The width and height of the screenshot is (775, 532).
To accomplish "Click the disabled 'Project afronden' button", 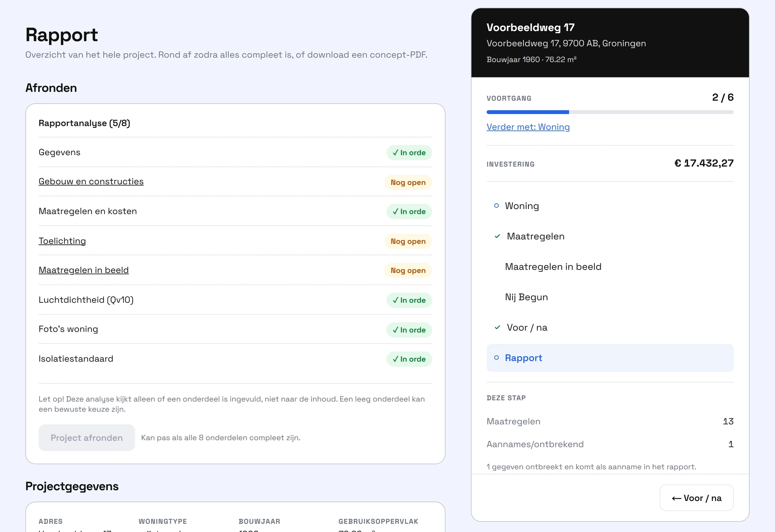I will click(86, 438).
